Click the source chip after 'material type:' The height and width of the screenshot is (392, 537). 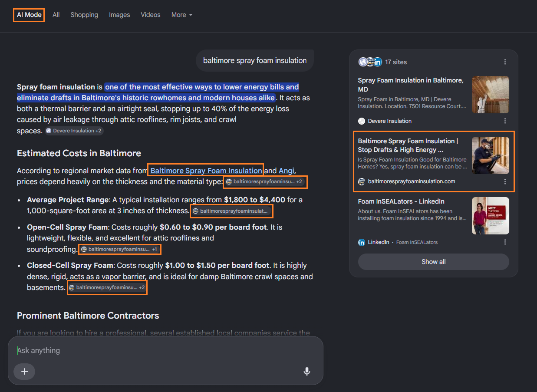[x=265, y=181]
